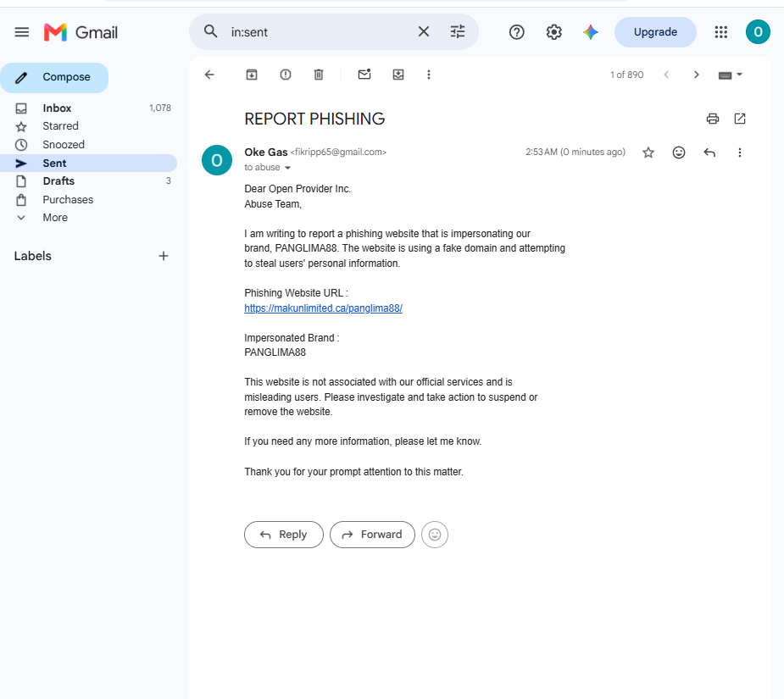Report this email as spam
784x699 pixels.
click(x=286, y=75)
